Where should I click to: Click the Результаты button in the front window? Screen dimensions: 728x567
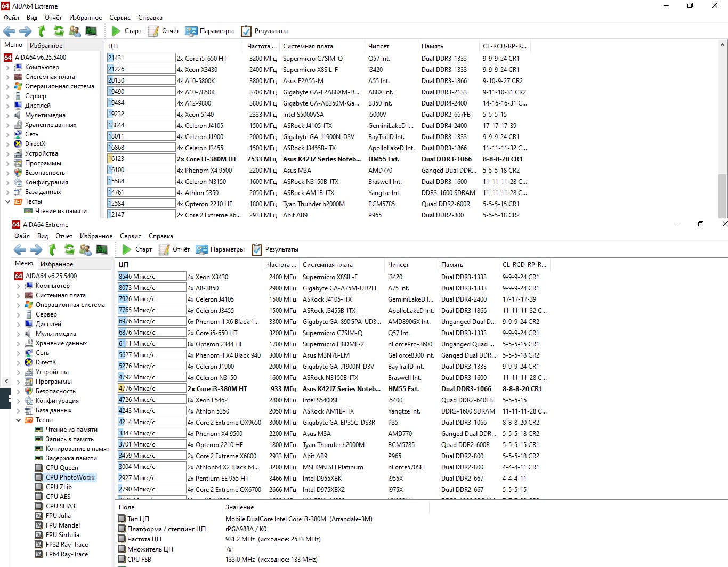275,249
